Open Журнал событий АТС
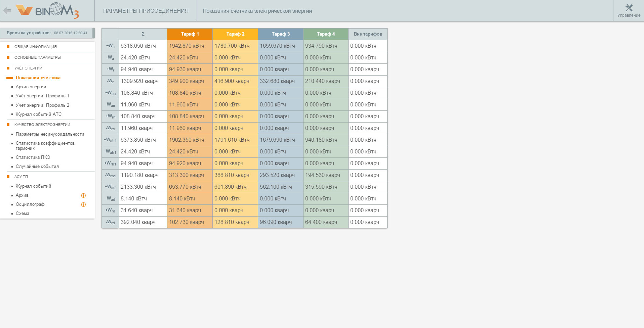644x328 pixels. 39,114
